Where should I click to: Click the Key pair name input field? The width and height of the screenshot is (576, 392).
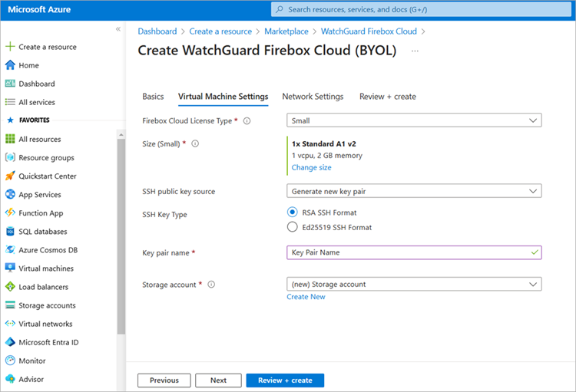tap(414, 252)
